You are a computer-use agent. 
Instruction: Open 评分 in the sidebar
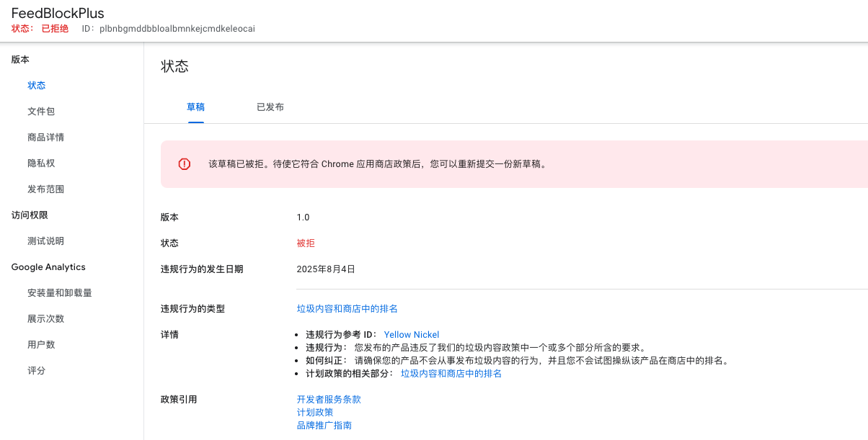click(x=37, y=371)
